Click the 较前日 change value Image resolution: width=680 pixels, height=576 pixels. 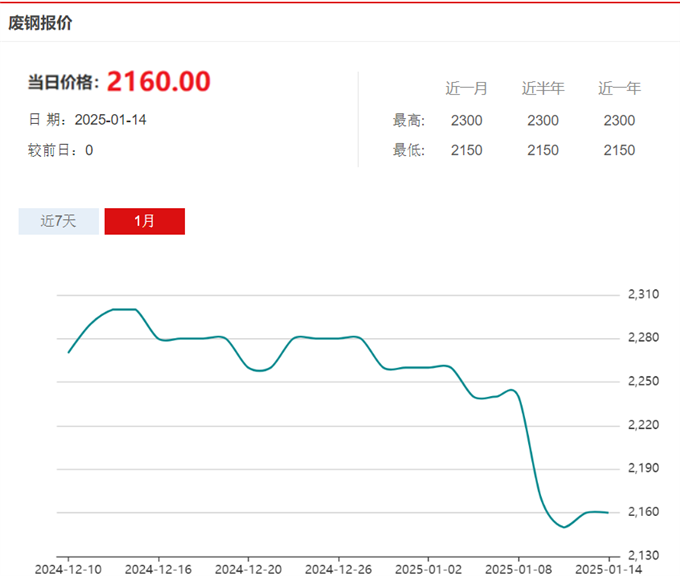[x=89, y=151]
